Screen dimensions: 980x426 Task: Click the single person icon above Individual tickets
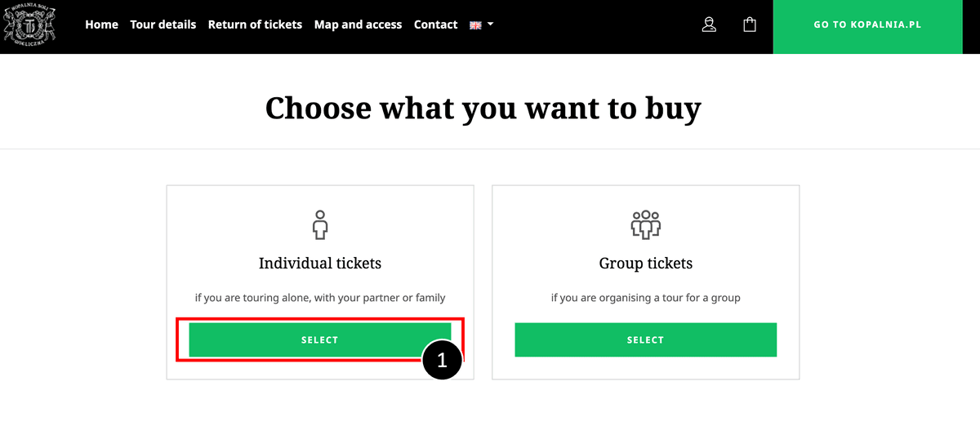[319, 224]
